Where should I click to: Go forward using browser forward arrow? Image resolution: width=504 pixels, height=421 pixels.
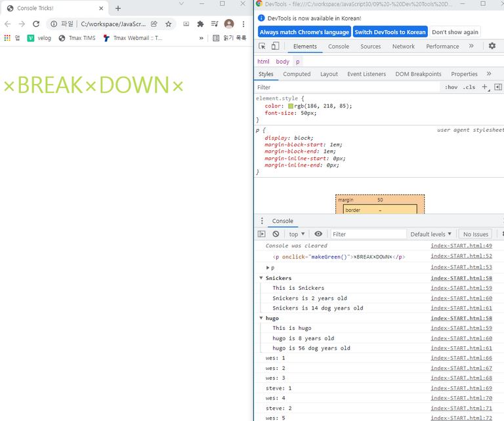click(x=22, y=24)
